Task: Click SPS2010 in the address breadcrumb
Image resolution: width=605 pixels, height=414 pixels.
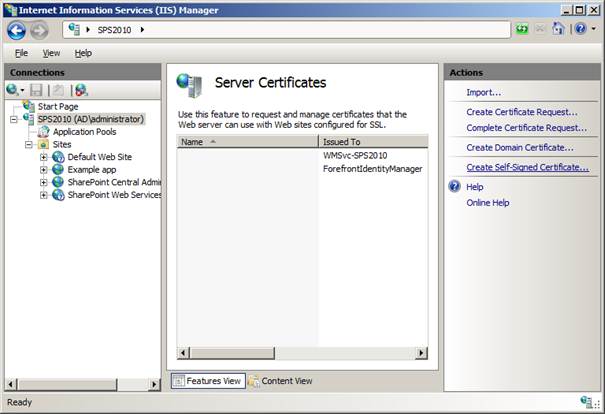Action: pos(114,30)
